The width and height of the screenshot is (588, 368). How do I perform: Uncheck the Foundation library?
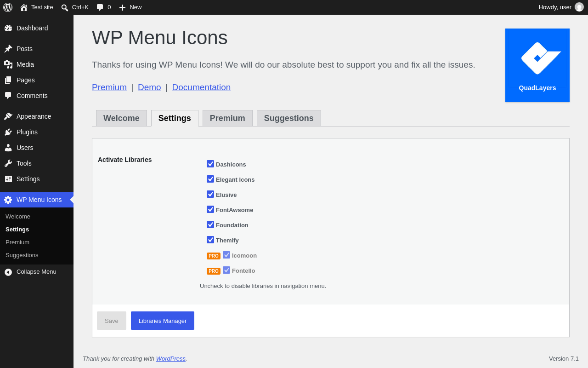(x=210, y=224)
